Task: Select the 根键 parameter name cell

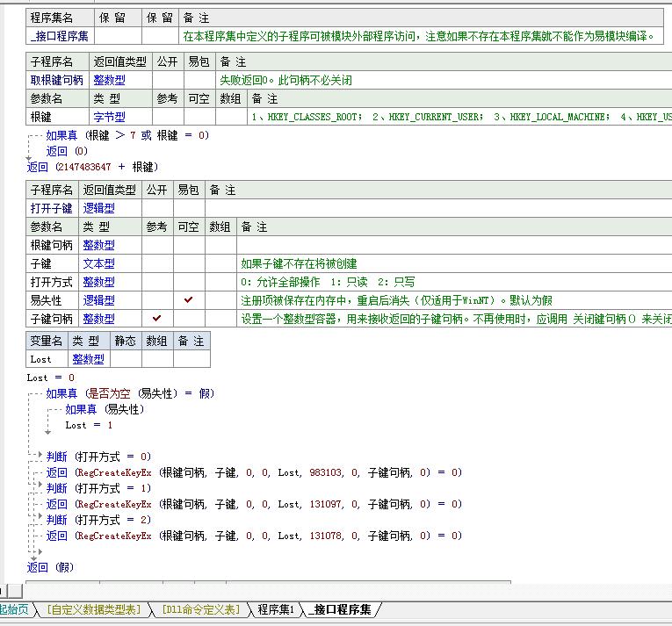Action: tap(57, 117)
